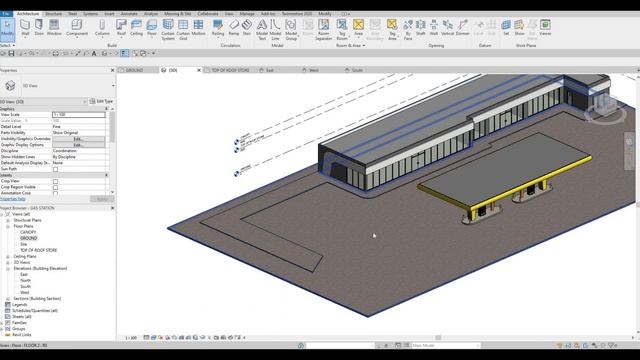Expand the Ceiling Plans tree node
Screen dimensions: 640x360
8,257
